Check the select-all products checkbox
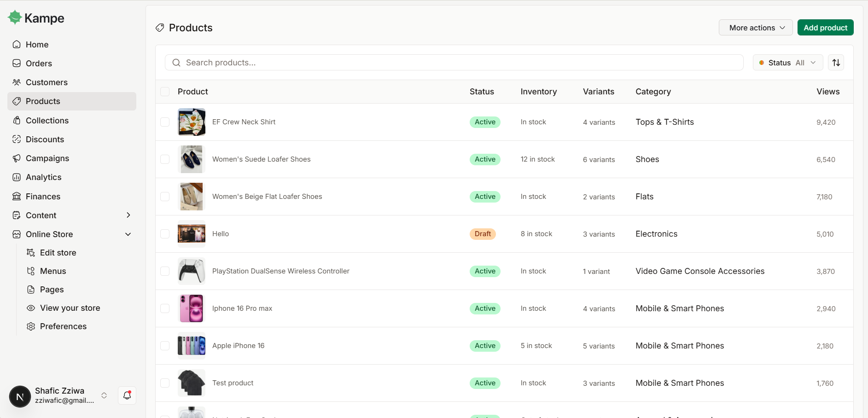This screenshot has height=418, width=868. [x=165, y=92]
